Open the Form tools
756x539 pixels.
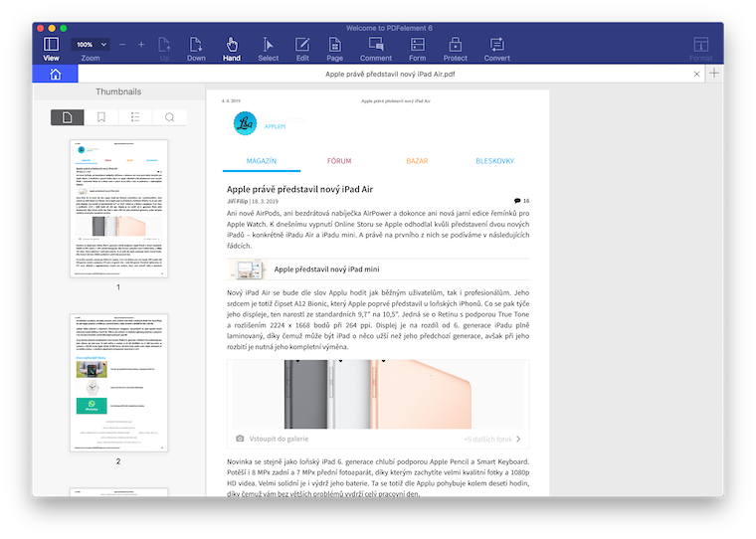coord(417,49)
